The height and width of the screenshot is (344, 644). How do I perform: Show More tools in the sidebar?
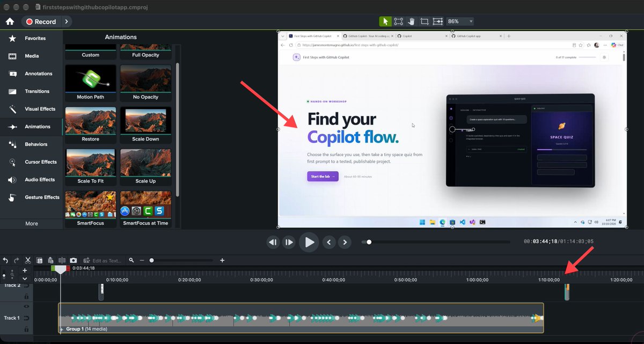(32, 223)
